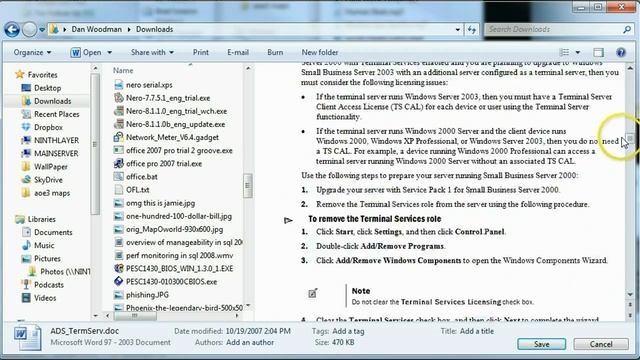Go back with the Back arrow button
The image size is (640, 360).
[x=12, y=29]
